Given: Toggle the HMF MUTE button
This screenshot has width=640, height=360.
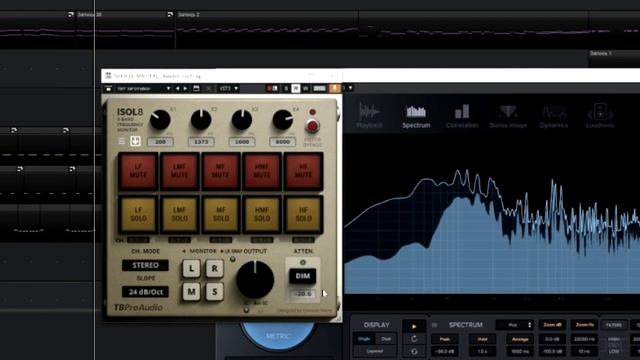Looking at the screenshot, I should tap(262, 171).
